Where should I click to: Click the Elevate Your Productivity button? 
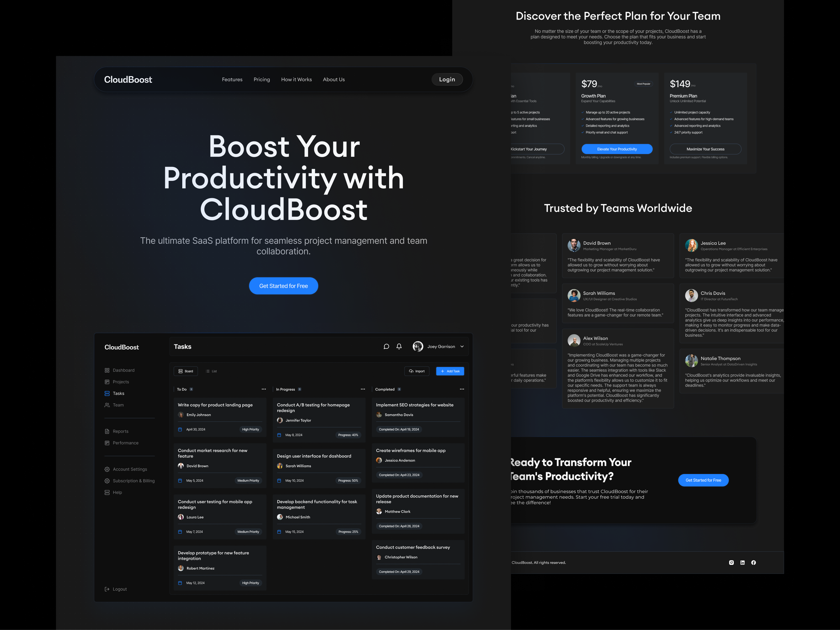click(617, 149)
